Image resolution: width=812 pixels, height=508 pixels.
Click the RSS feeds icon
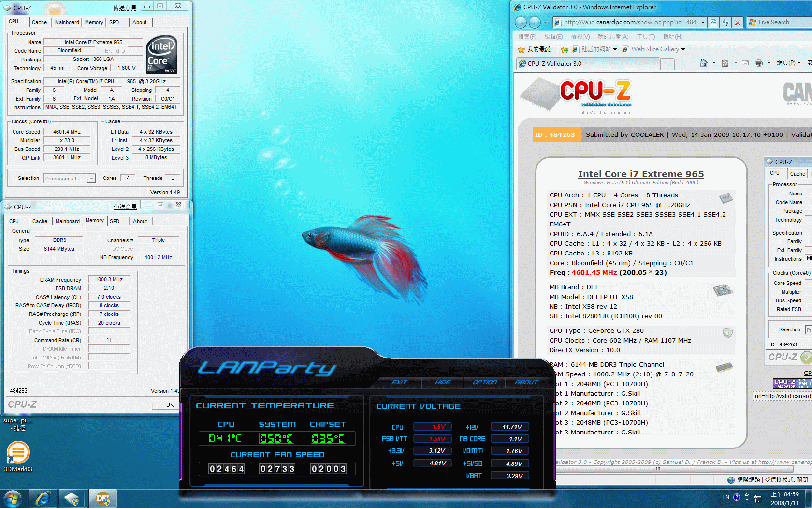(x=725, y=63)
